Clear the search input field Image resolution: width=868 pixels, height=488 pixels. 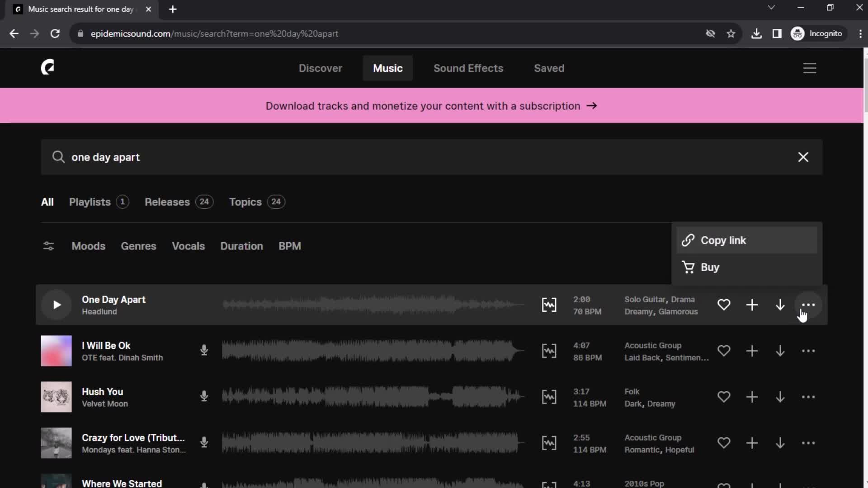click(x=802, y=157)
